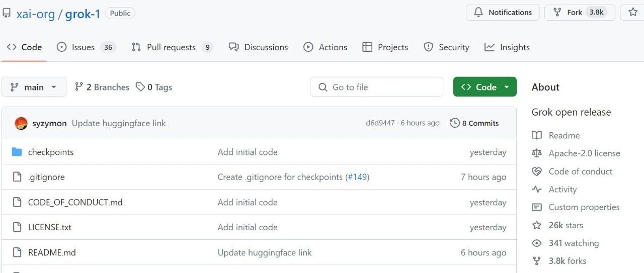The image size is (644, 273).
Task: Click the magnifier icon in Go to file
Action: click(323, 87)
